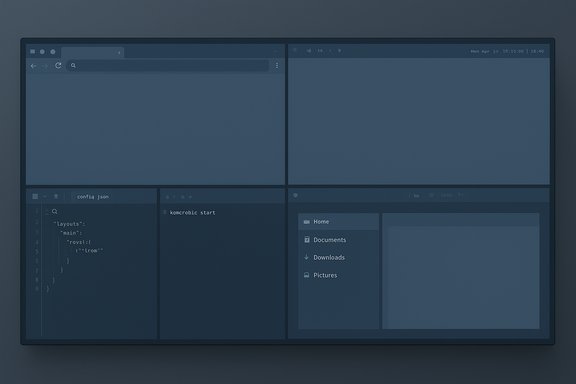The height and width of the screenshot is (384, 576).
Task: Select the blank browser tab
Action: click(x=93, y=53)
